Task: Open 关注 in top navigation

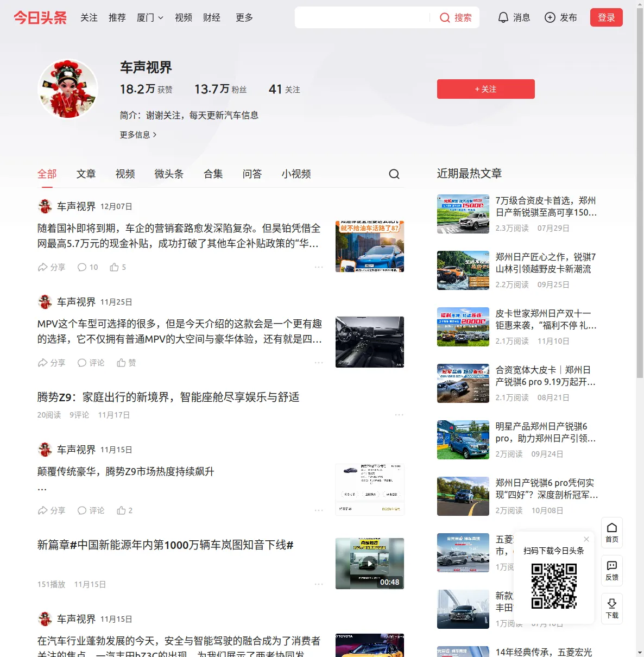Action: click(89, 17)
